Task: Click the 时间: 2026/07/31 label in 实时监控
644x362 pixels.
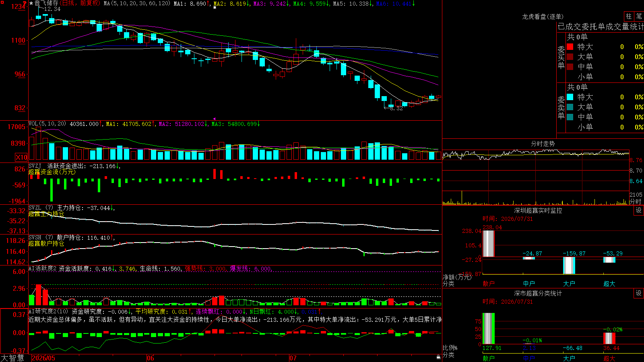Action: pos(508,219)
